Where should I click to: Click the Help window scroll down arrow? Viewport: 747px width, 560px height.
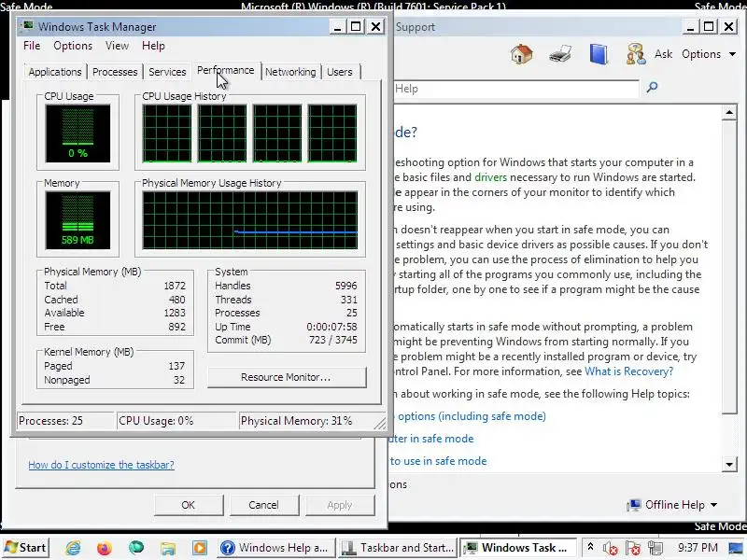click(x=729, y=464)
